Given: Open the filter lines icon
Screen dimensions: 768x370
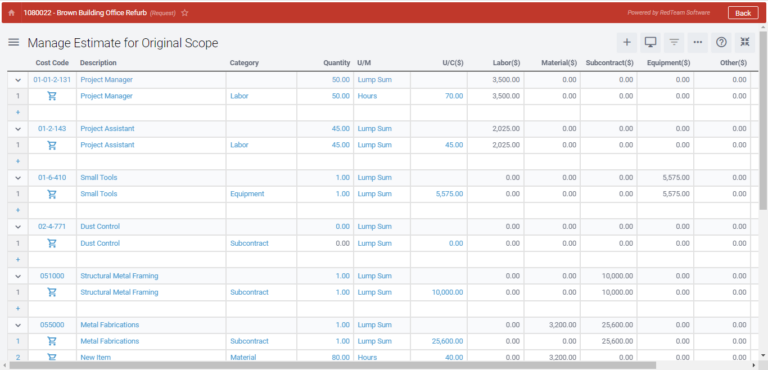Looking at the screenshot, I should [x=674, y=43].
